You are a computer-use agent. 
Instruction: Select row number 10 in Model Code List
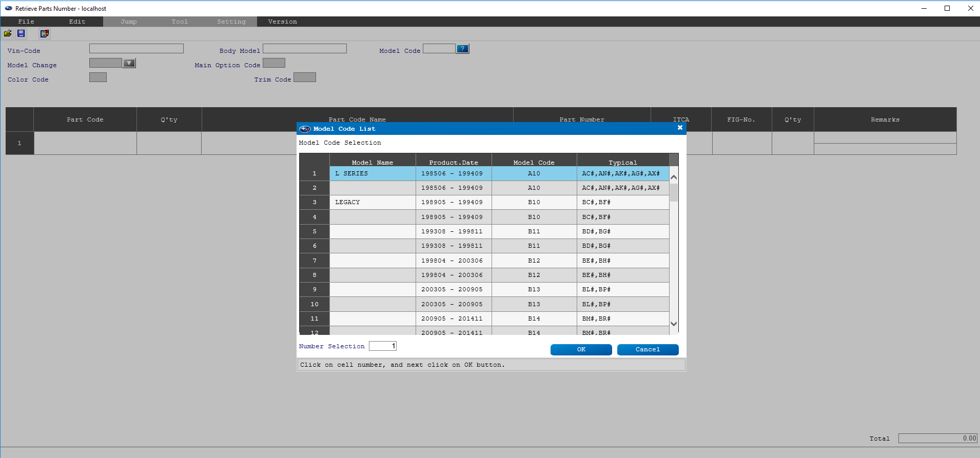pos(315,304)
